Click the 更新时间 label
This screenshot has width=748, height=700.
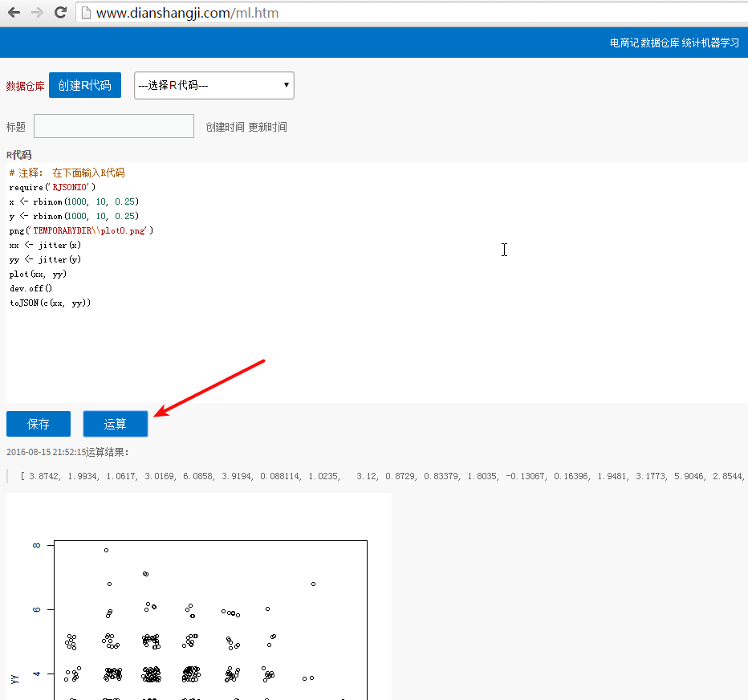267,127
